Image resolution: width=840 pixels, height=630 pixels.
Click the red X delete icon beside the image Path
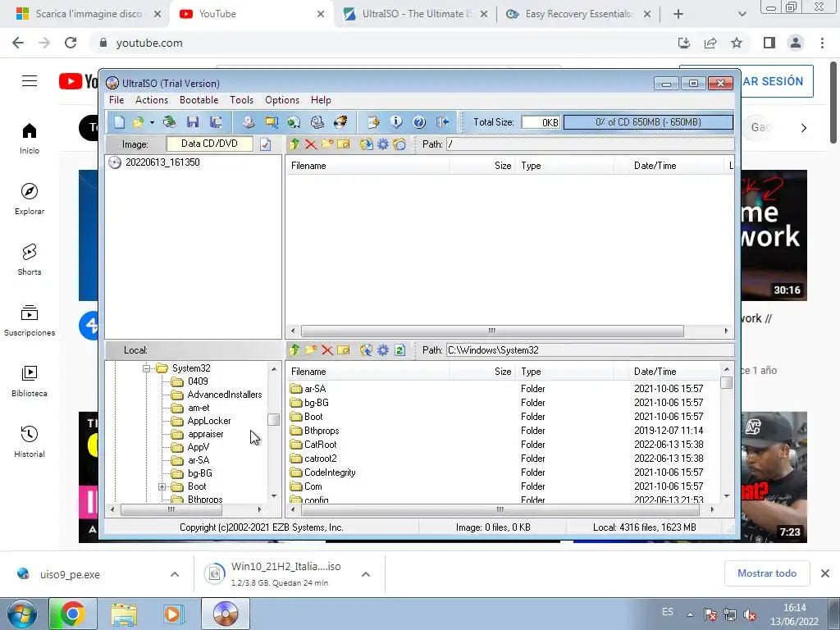coord(311,144)
